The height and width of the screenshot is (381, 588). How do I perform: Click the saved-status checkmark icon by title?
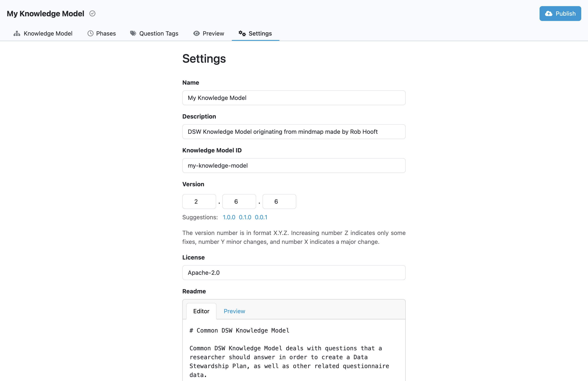point(92,13)
